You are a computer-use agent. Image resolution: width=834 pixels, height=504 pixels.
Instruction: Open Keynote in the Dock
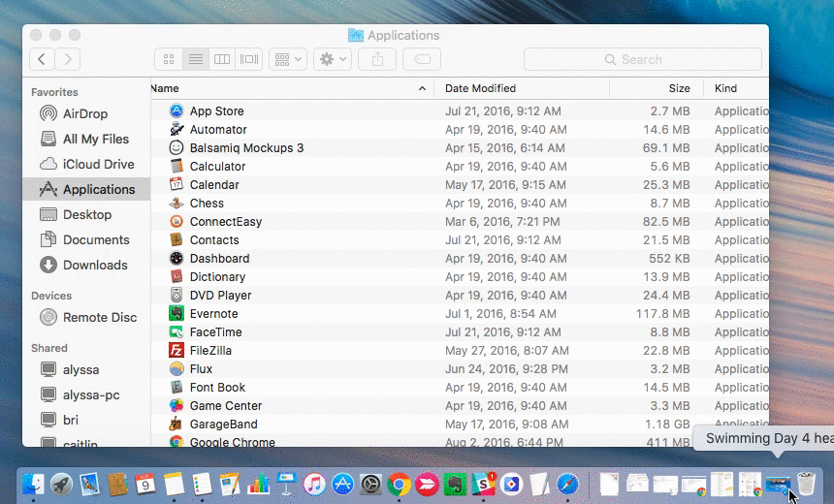coord(286,484)
